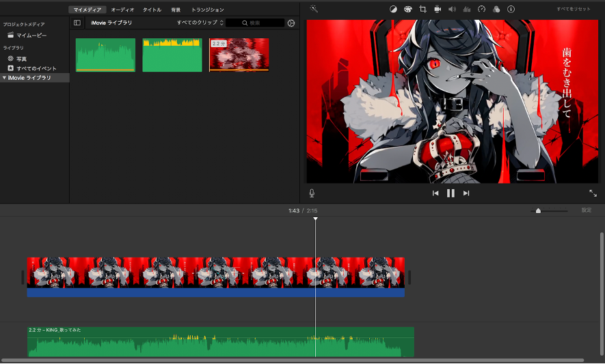Click the video clip right trim handle
Viewport: 605px width, 364px height.
409,277
